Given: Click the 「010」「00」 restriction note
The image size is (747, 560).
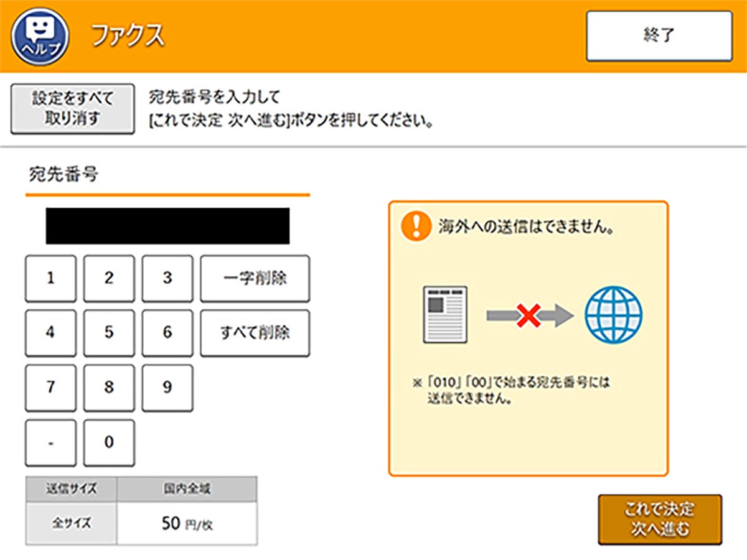Looking at the screenshot, I should tap(512, 391).
